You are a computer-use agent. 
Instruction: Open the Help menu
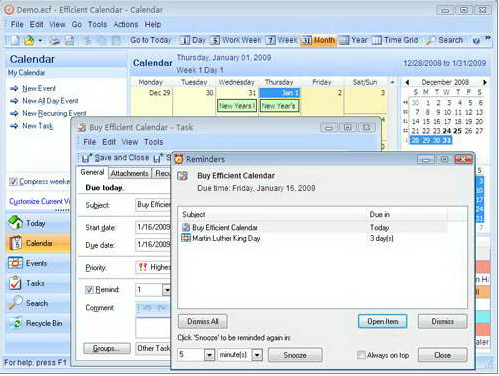point(153,24)
